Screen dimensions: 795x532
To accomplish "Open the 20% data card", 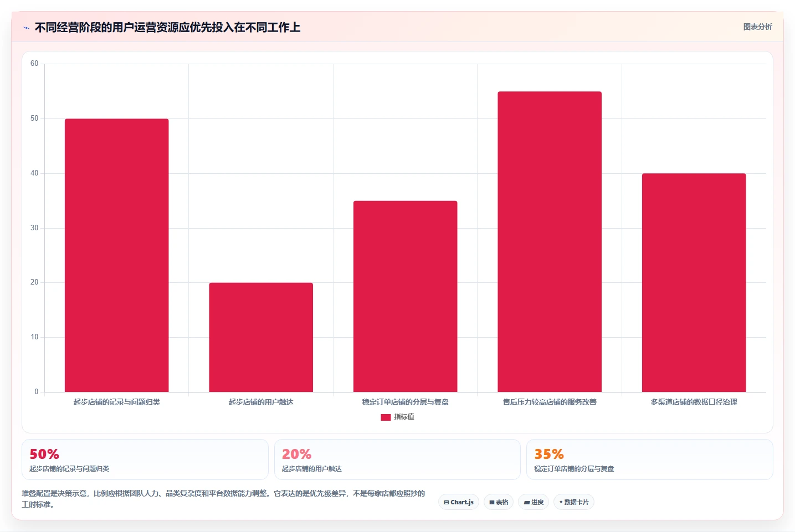I will [x=397, y=459].
